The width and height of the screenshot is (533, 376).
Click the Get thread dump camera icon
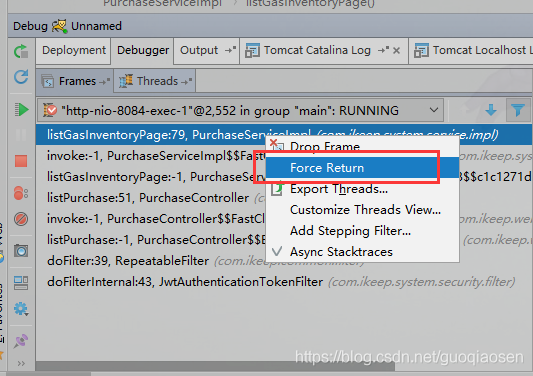(21, 251)
